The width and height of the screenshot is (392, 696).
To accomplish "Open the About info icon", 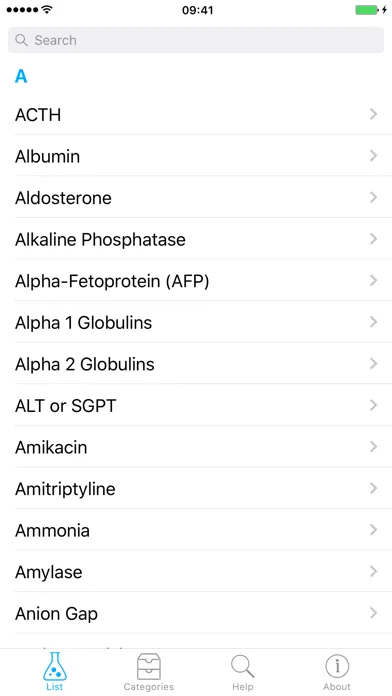I will [337, 666].
